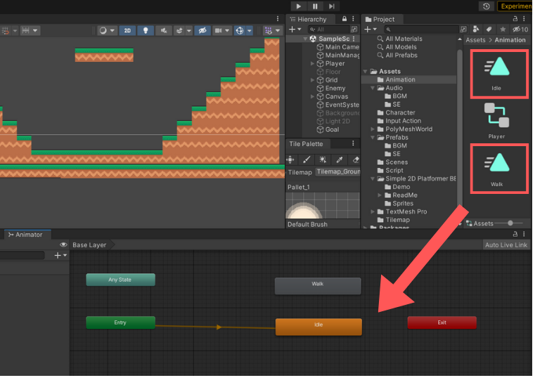
Task: Click the Auto Live Link button
Action: (x=506, y=245)
